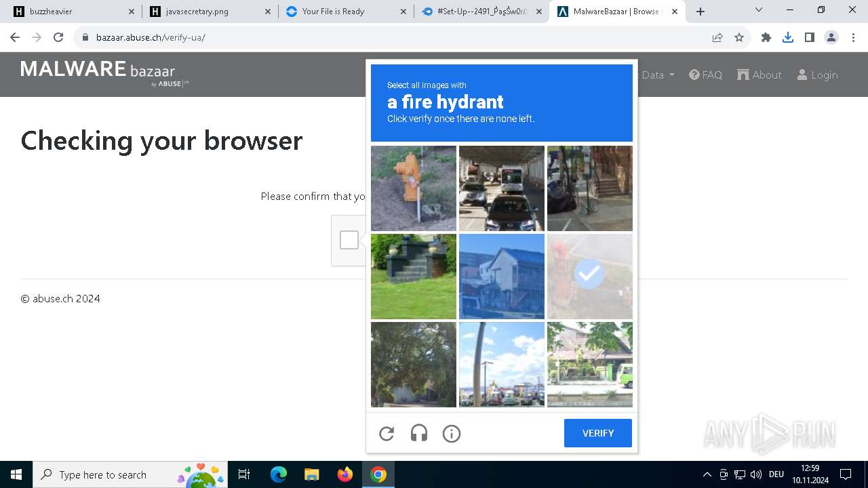Open volume control tray icon
The width and height of the screenshot is (868, 488).
756,474
